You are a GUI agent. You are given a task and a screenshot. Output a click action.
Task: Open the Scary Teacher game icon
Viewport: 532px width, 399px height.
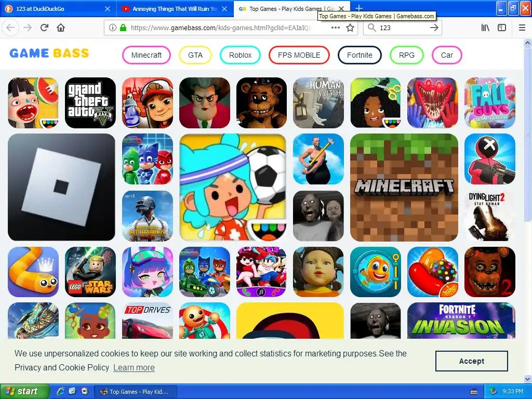pyautogui.click(x=205, y=103)
